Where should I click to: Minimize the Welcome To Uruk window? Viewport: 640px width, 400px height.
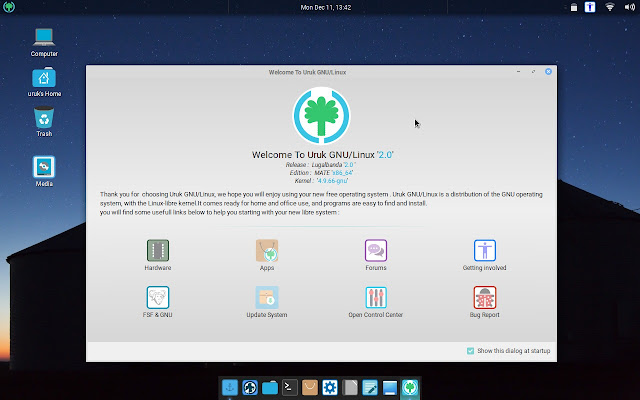coord(518,71)
